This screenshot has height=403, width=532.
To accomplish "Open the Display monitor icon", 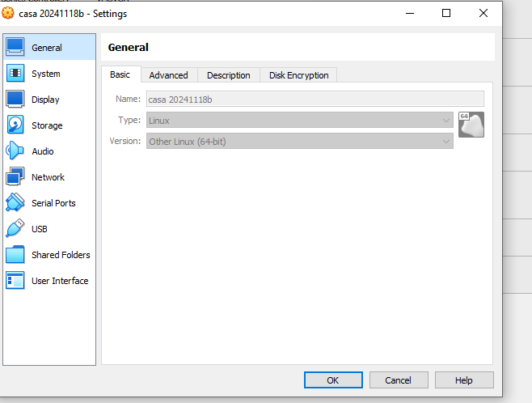I will point(15,100).
